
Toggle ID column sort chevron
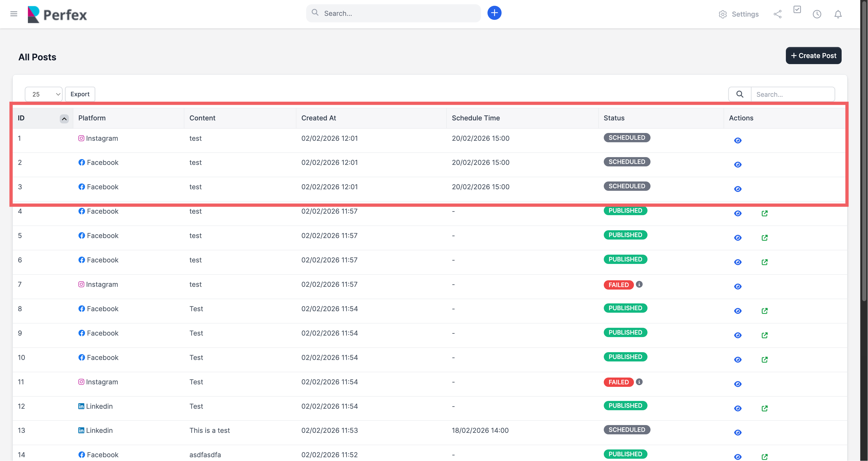[x=64, y=119]
